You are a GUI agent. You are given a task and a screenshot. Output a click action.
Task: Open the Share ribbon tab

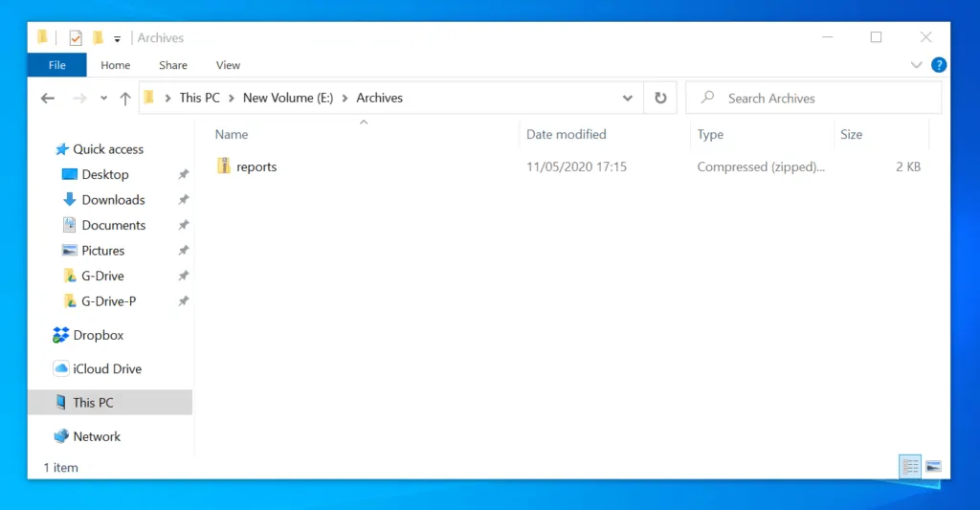pos(173,65)
